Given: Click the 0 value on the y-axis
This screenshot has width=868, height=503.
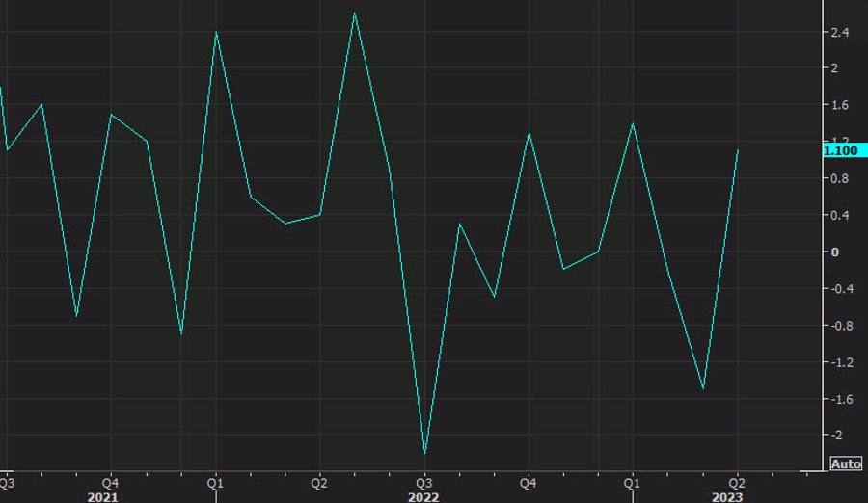Looking at the screenshot, I should pos(835,252).
